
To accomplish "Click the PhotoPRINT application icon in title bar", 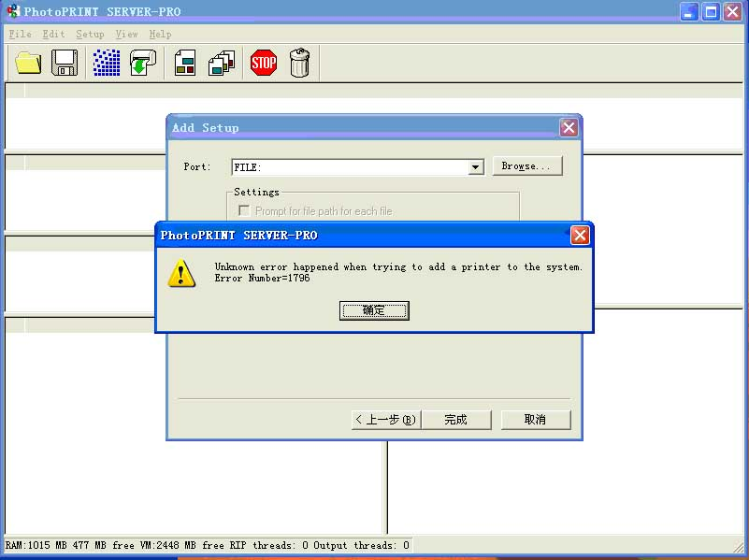I will pyautogui.click(x=13, y=11).
